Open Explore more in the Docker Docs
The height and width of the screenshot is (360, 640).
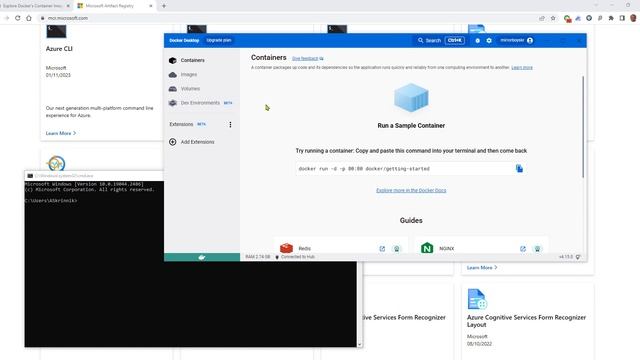click(411, 190)
